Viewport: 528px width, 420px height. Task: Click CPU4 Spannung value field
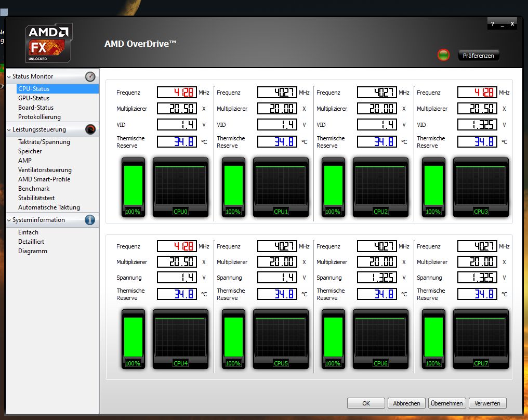[x=177, y=278]
